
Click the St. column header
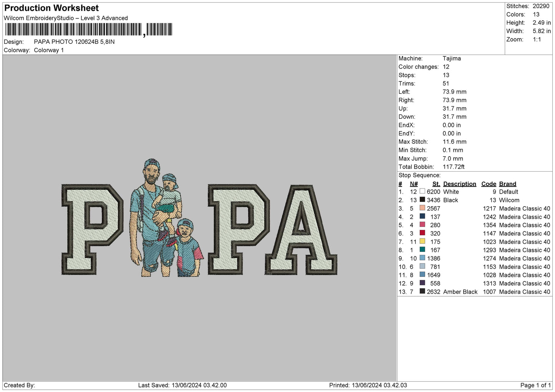(436, 184)
